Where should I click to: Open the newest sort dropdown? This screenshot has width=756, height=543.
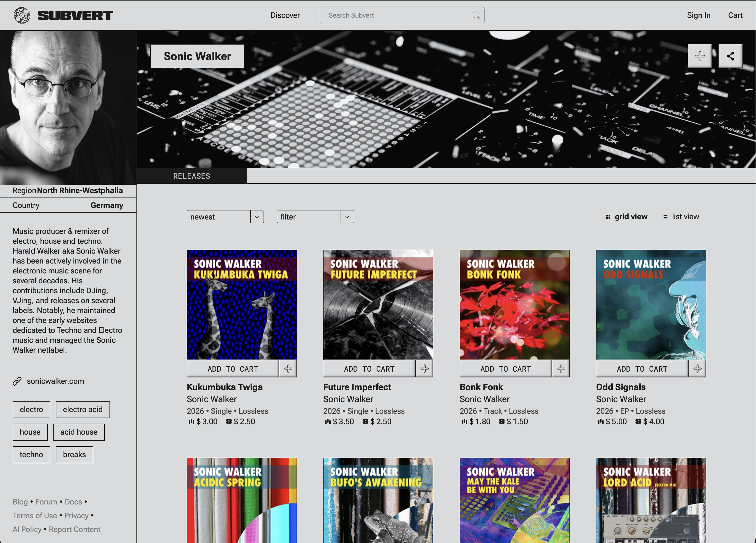click(x=225, y=217)
